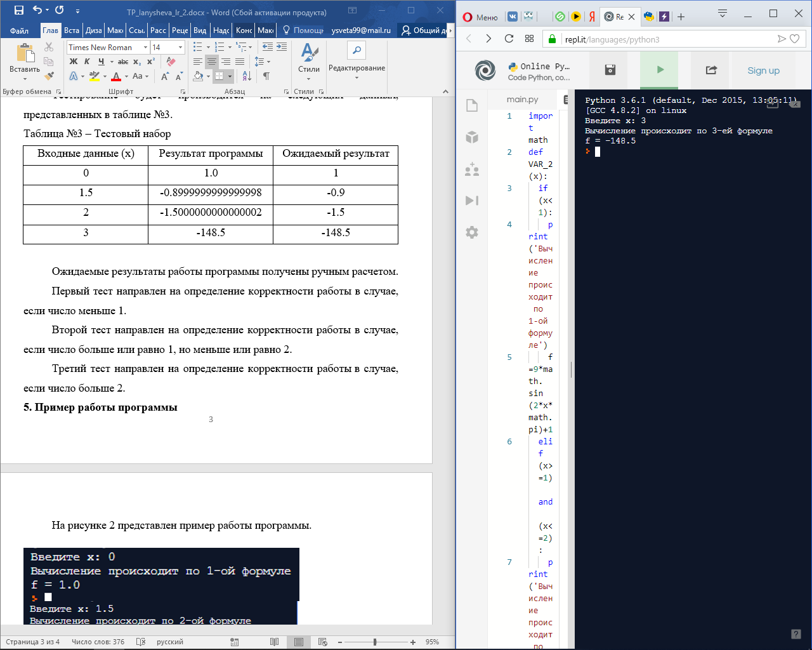The image size is (812, 650).
Task: Click the Format Painter brush in Word
Action: coord(49,76)
